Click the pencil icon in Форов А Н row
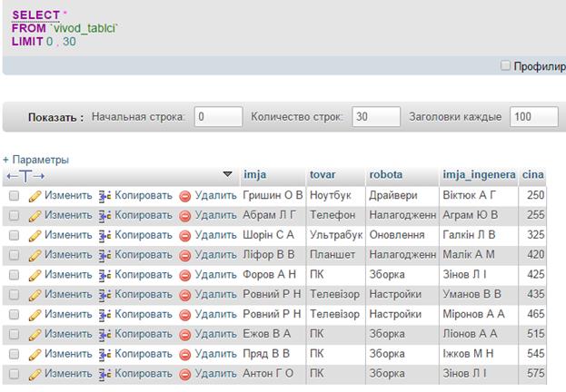 (x=35, y=276)
